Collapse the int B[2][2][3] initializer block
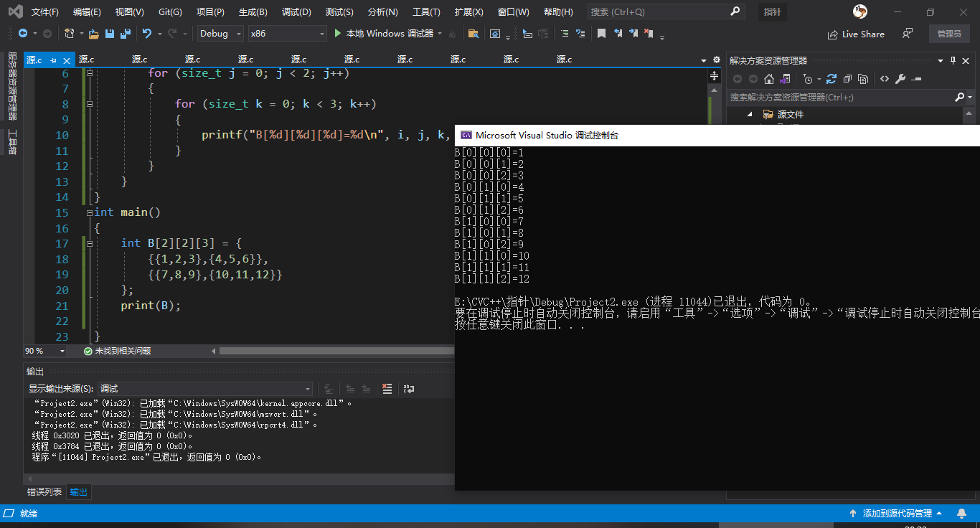 click(x=90, y=244)
